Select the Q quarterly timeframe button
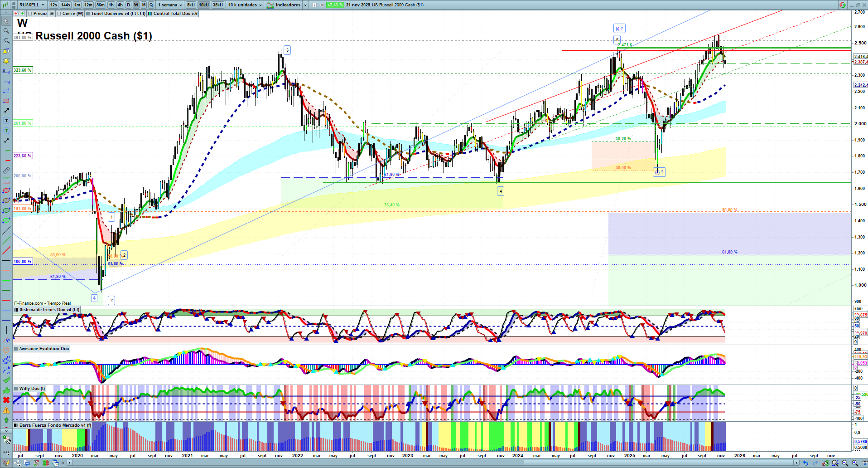Viewport: 868px width, 468px height. [x=151, y=5]
